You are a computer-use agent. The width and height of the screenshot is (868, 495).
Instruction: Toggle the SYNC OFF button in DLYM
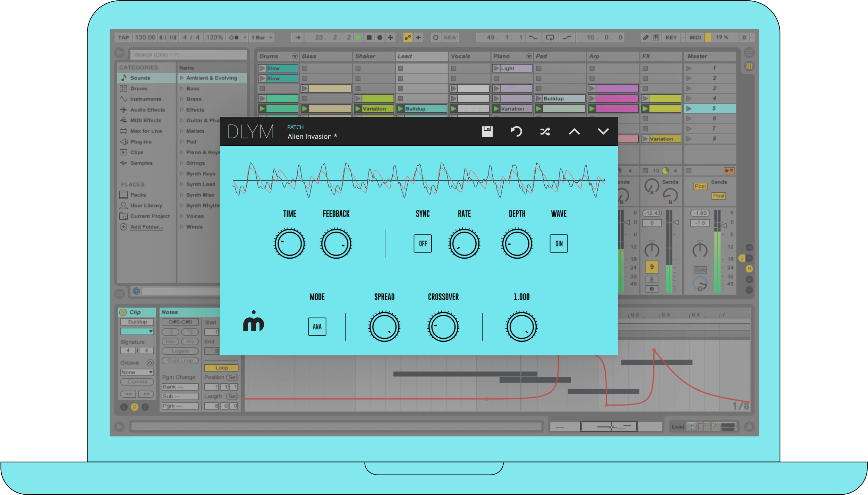point(423,243)
